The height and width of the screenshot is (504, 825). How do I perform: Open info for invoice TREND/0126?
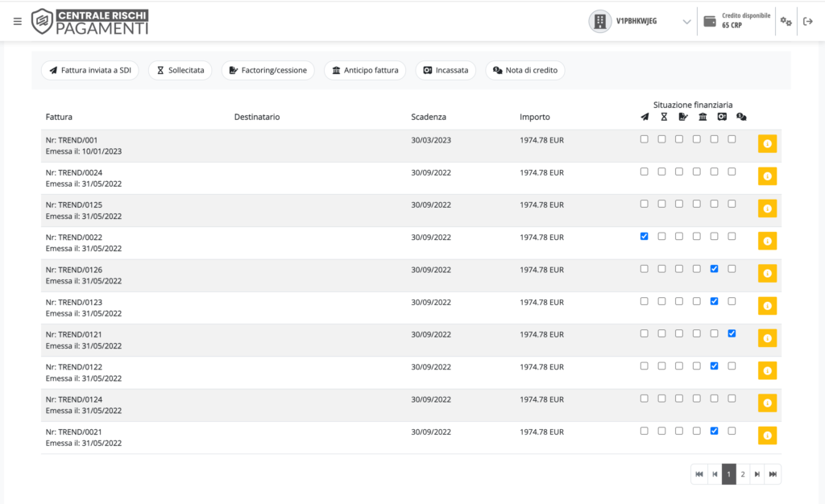tap(767, 273)
